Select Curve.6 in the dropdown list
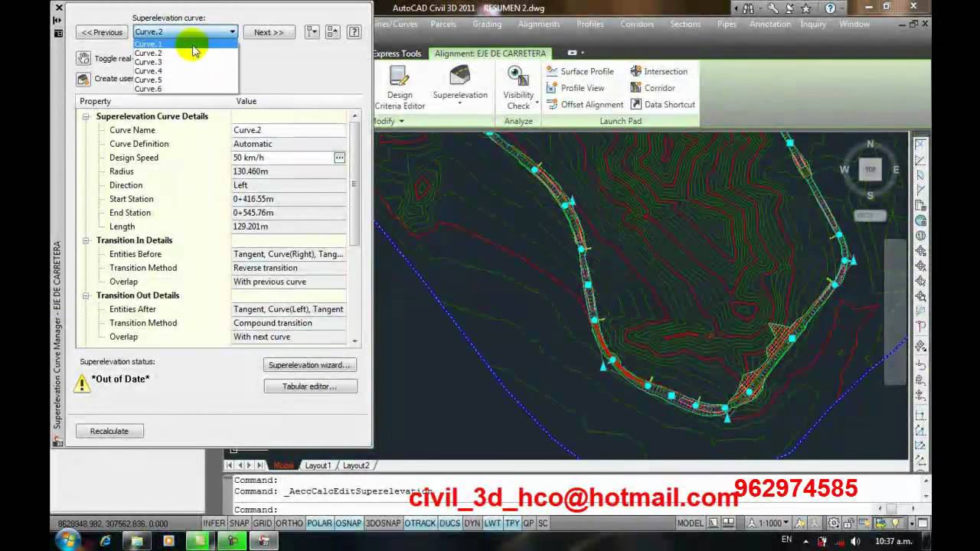This screenshot has width=980, height=551. pos(185,89)
